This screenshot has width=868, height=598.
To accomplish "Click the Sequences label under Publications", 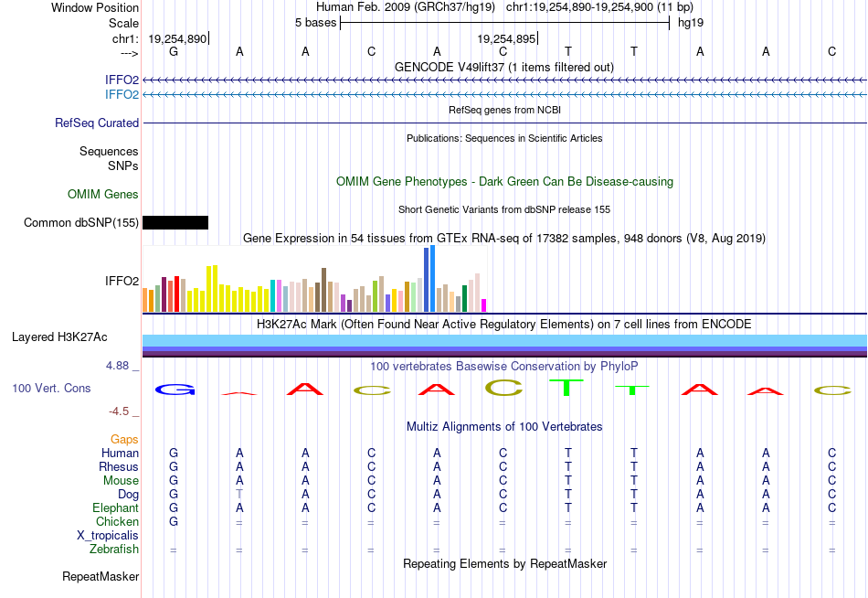I will 109,151.
